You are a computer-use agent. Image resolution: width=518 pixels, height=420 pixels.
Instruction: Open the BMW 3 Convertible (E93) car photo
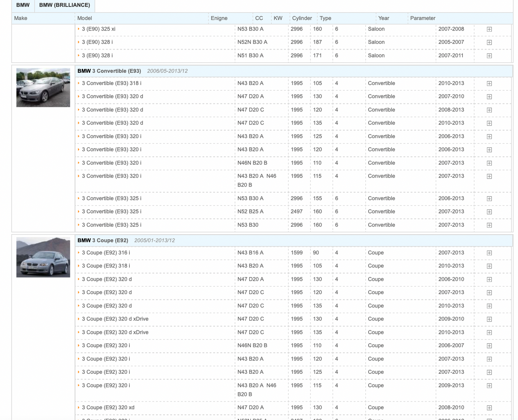click(x=43, y=88)
